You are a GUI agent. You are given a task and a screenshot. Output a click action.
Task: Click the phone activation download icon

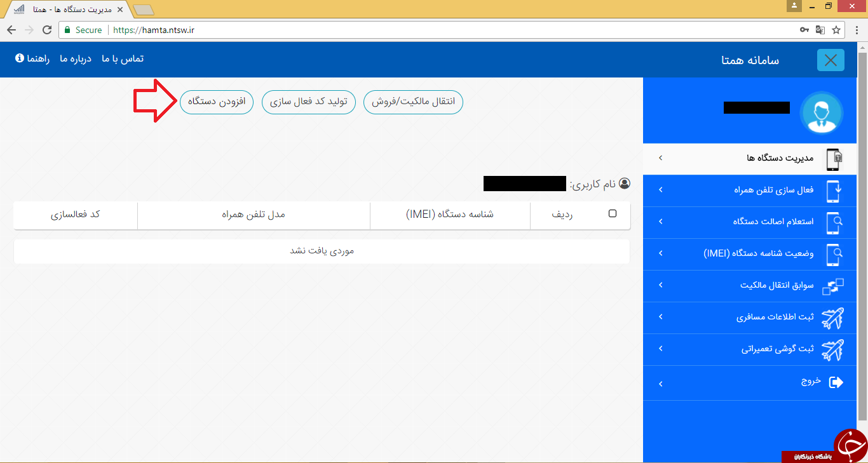(x=834, y=191)
